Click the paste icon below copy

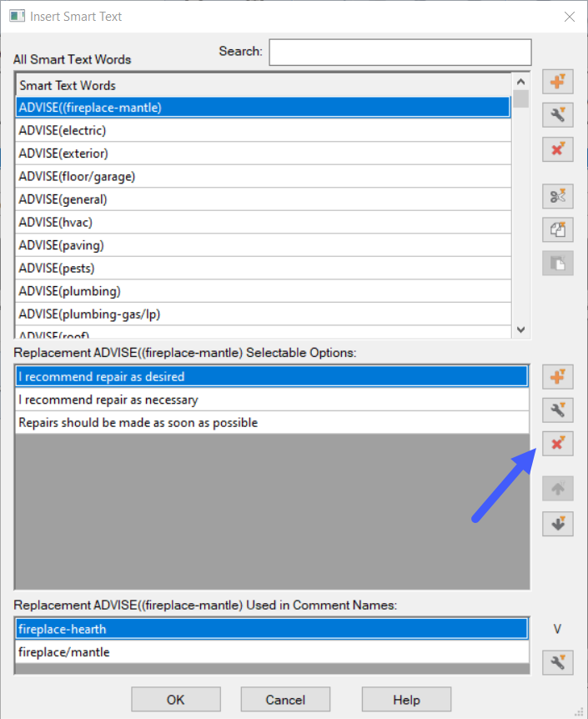[x=557, y=264]
